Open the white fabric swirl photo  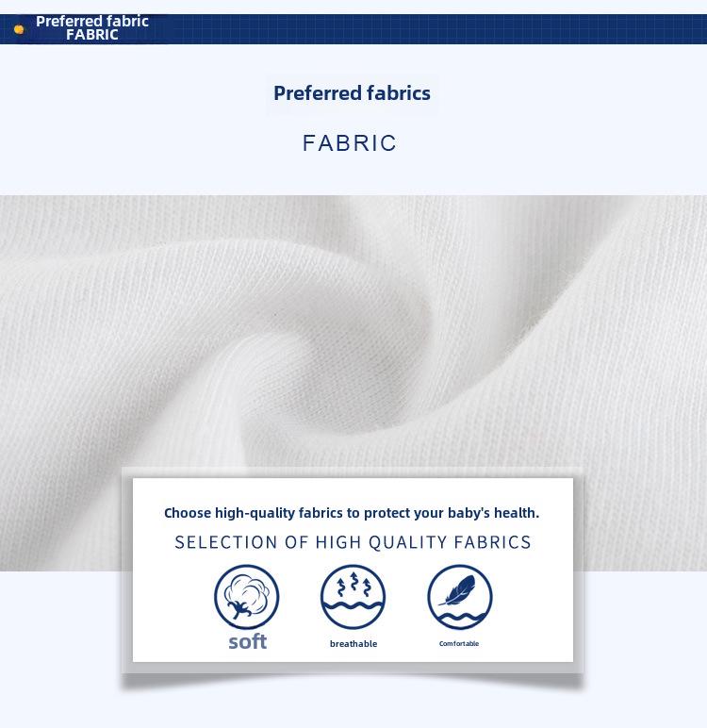click(353, 383)
